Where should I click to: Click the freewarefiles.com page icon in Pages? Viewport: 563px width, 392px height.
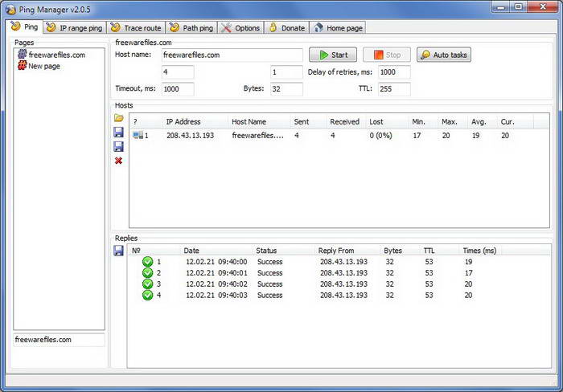click(23, 54)
